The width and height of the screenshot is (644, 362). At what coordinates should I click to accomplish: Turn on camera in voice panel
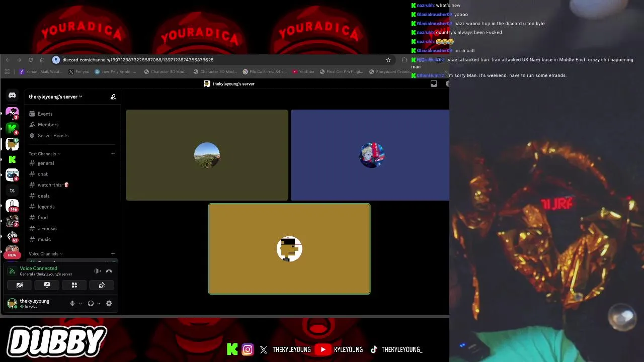pyautogui.click(x=20, y=285)
